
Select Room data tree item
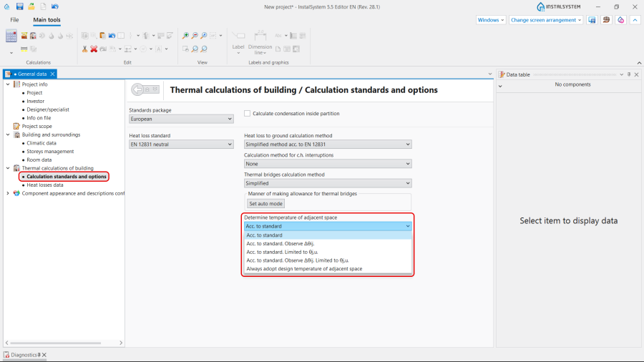[x=39, y=160]
